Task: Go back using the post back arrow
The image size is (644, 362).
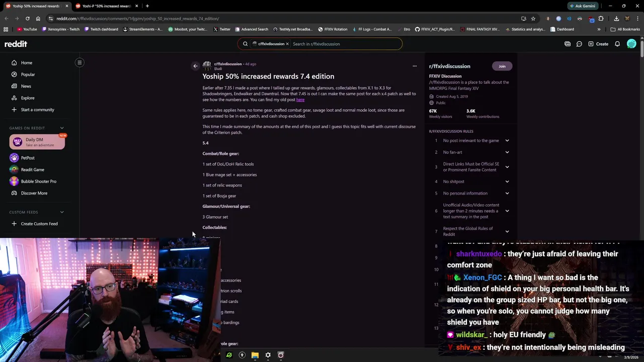Action: coord(196,66)
